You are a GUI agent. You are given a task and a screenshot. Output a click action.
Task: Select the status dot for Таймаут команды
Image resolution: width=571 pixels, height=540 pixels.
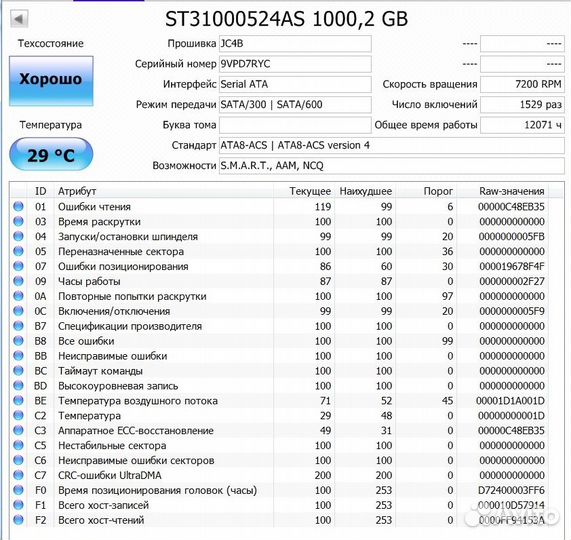click(x=18, y=371)
